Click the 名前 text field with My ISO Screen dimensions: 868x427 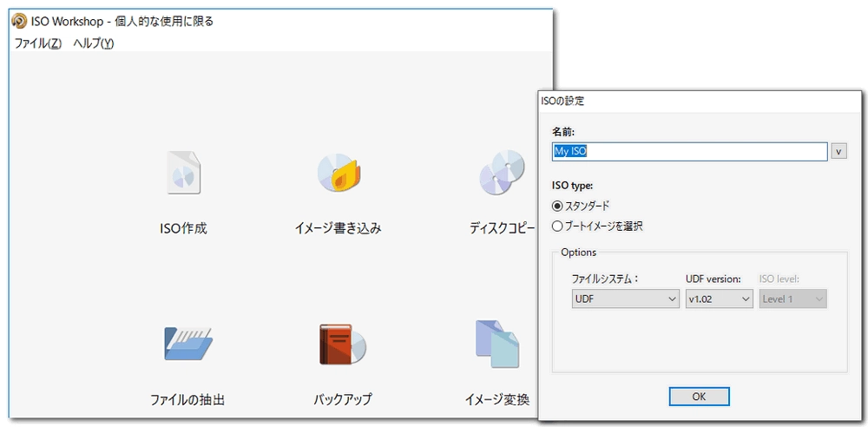689,151
